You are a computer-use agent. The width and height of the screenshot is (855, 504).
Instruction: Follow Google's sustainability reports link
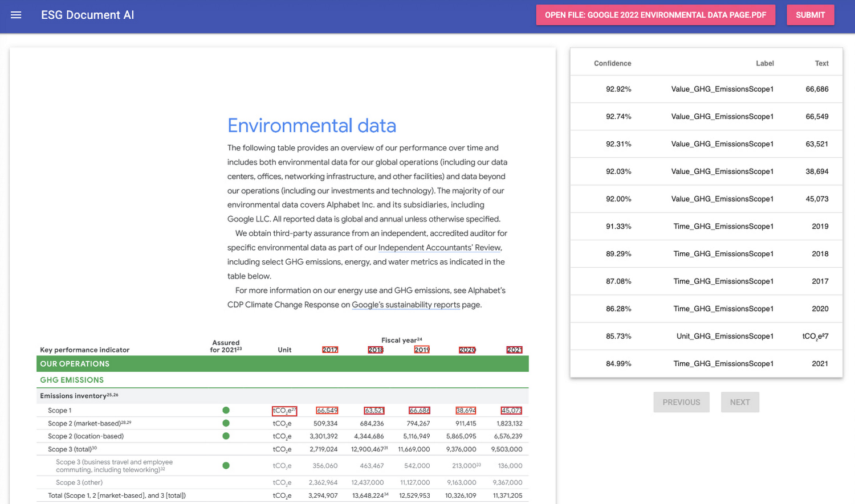[x=406, y=305]
